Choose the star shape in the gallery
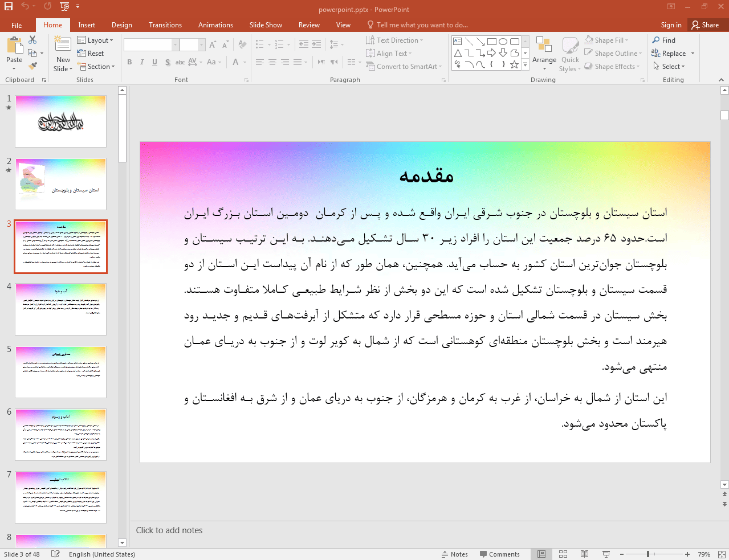This screenshot has width=729, height=560. (x=514, y=64)
